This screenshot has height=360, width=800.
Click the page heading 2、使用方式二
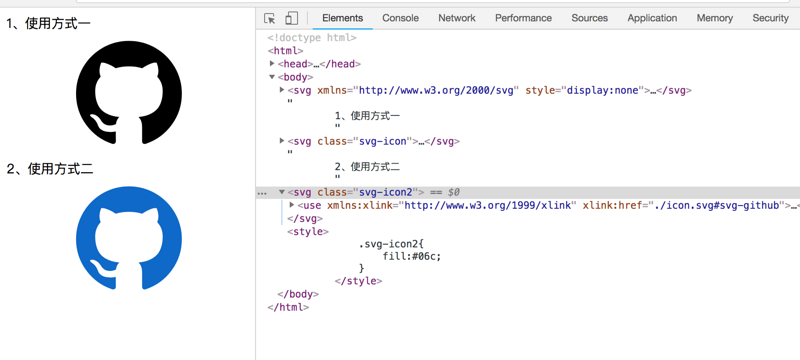pyautogui.click(x=49, y=169)
